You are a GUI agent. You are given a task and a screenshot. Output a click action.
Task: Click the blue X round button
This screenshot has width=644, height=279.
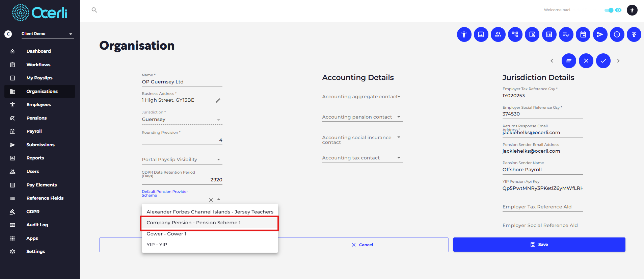(x=586, y=61)
